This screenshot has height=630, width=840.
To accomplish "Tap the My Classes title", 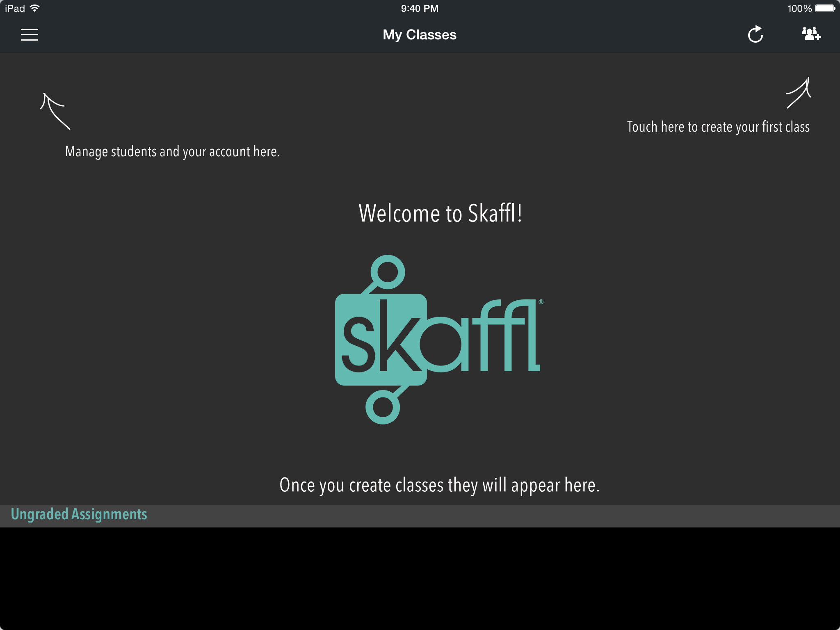I will 420,35.
